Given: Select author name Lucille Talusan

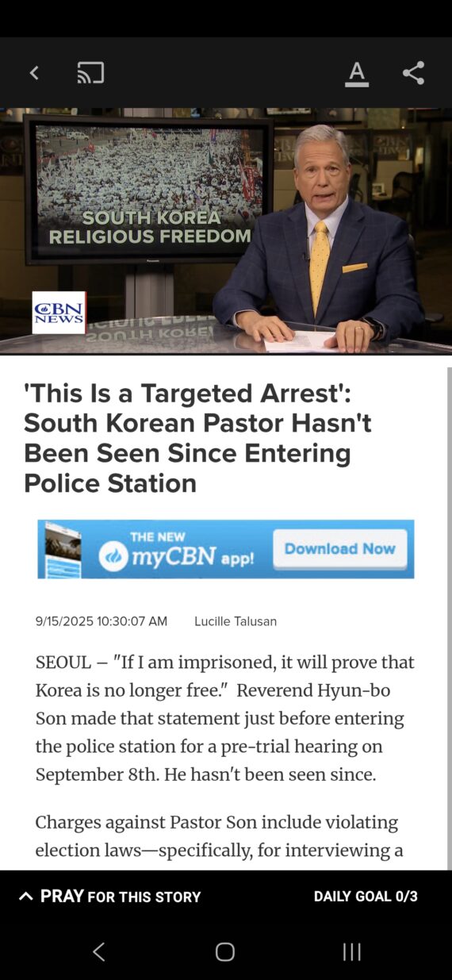Looking at the screenshot, I should (x=236, y=621).
